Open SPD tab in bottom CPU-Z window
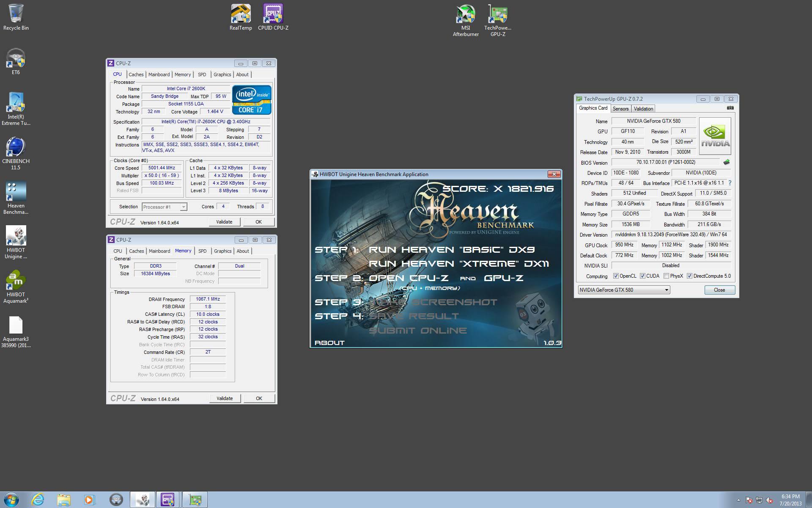Image resolution: width=812 pixels, height=508 pixels. 203,251
